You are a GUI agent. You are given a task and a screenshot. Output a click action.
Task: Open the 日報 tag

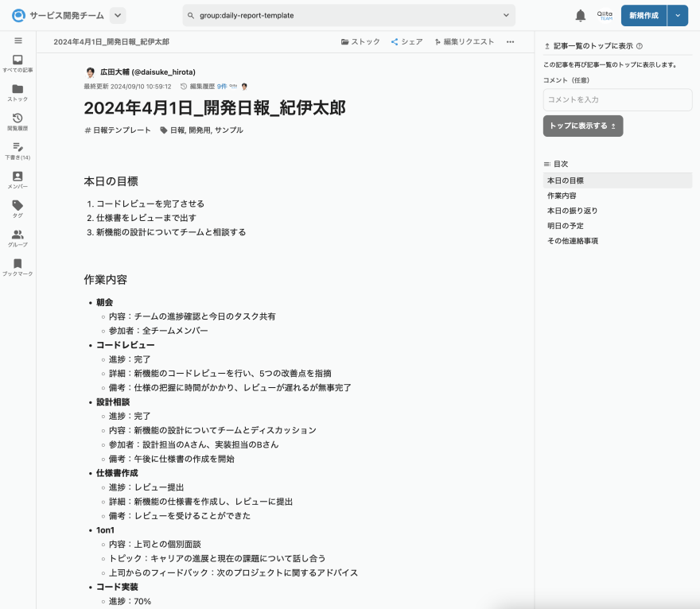pyautogui.click(x=177, y=130)
